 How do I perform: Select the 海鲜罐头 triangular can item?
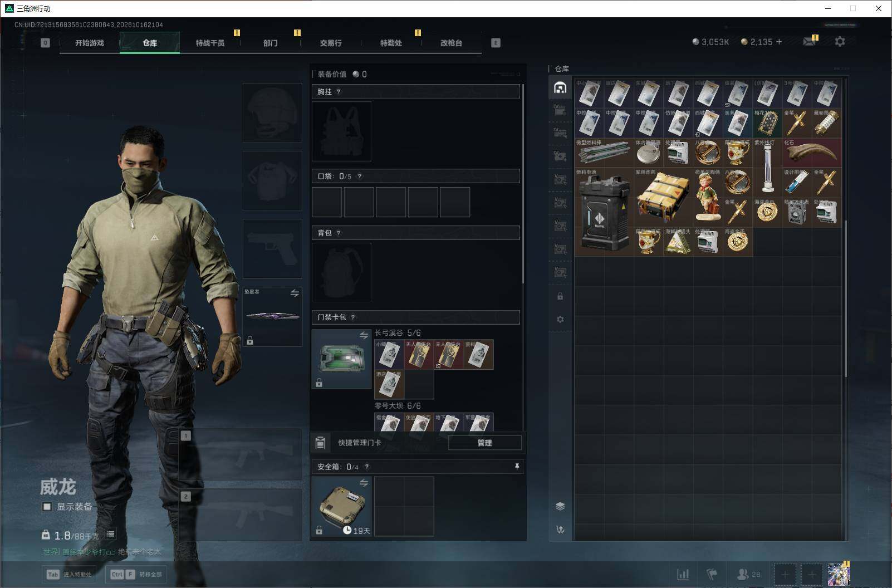[678, 241]
